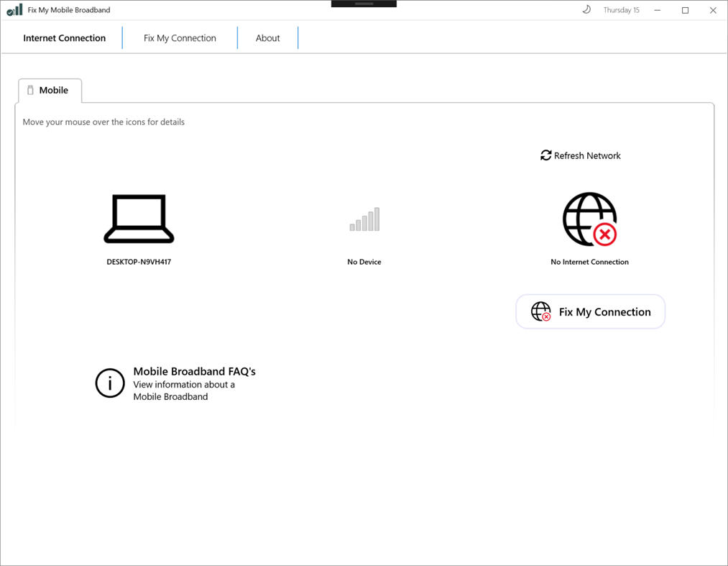
Task: Select the laptop icon labeled DESKTOP-N9VH417
Action: click(139, 219)
